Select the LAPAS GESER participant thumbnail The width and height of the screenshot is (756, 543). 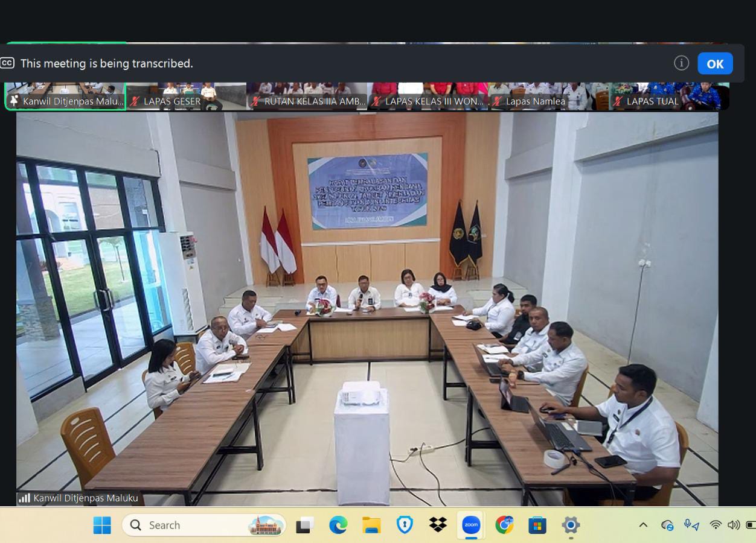[186, 97]
